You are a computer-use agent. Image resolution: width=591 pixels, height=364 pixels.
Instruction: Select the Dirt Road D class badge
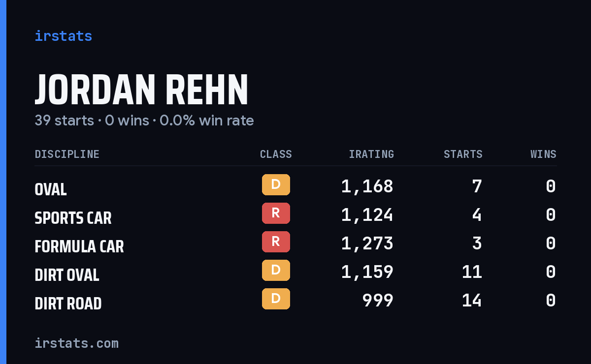(276, 299)
